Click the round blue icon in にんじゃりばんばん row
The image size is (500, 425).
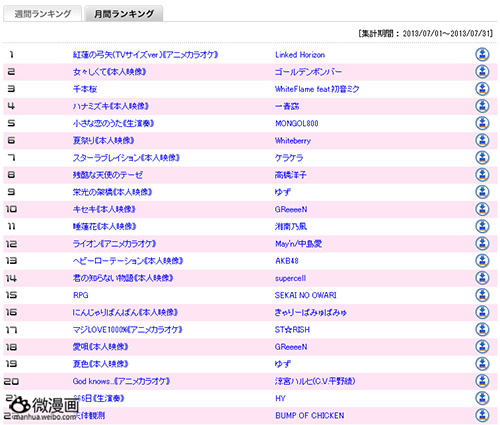click(x=482, y=312)
